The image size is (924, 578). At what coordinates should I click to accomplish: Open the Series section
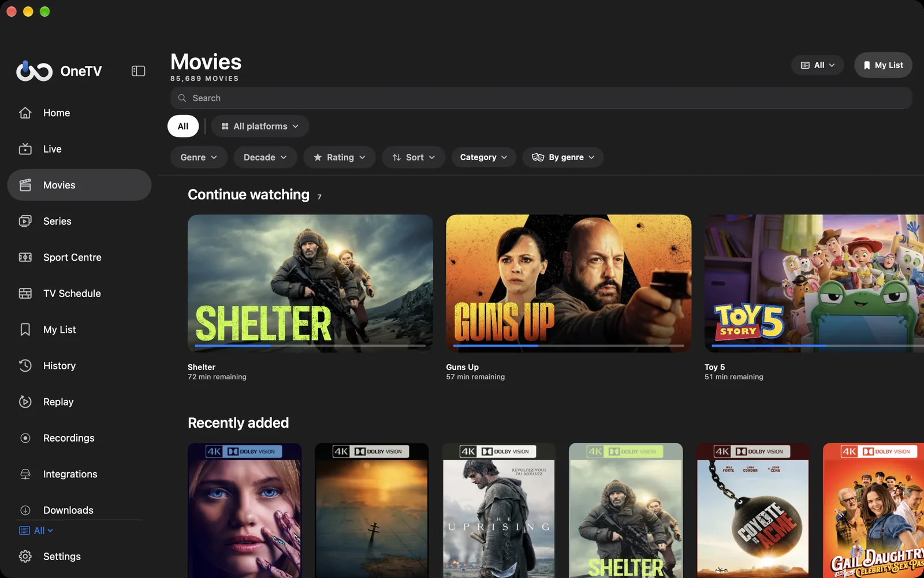click(79, 221)
